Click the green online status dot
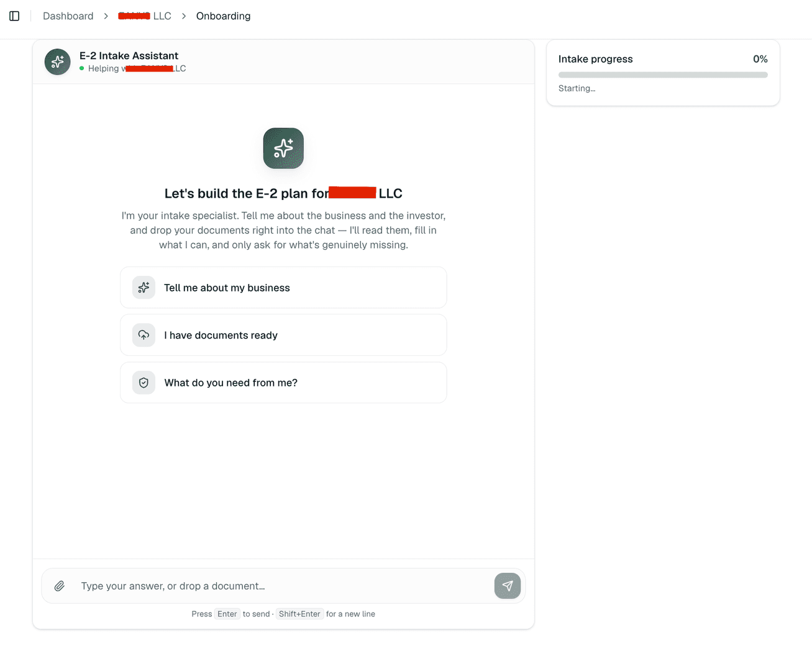 coord(82,68)
